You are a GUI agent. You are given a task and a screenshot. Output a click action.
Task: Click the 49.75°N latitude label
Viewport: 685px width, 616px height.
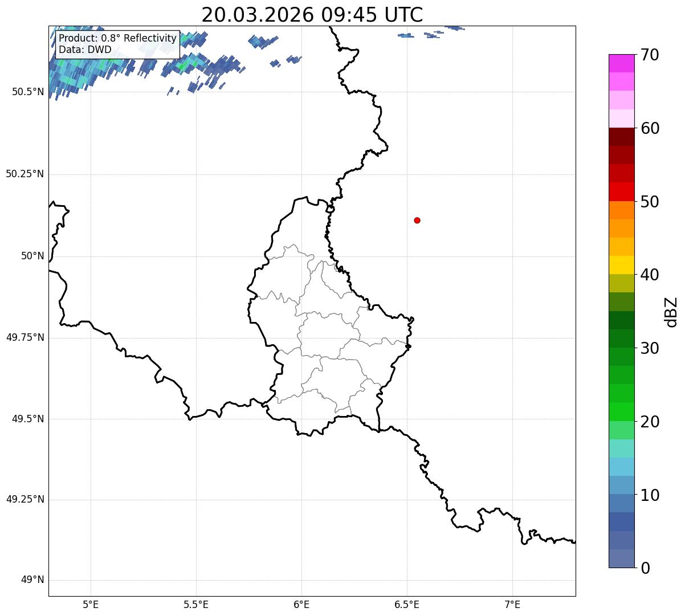click(x=25, y=337)
